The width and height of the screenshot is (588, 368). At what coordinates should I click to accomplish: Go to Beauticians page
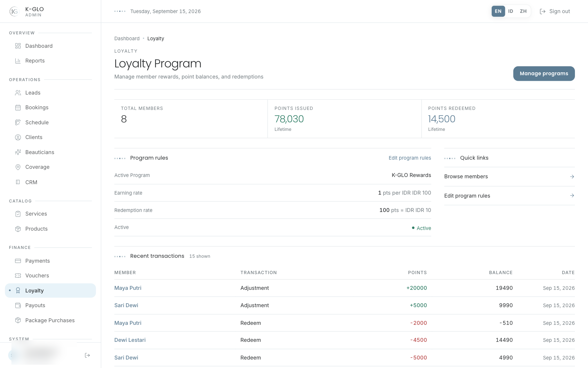click(x=50, y=152)
